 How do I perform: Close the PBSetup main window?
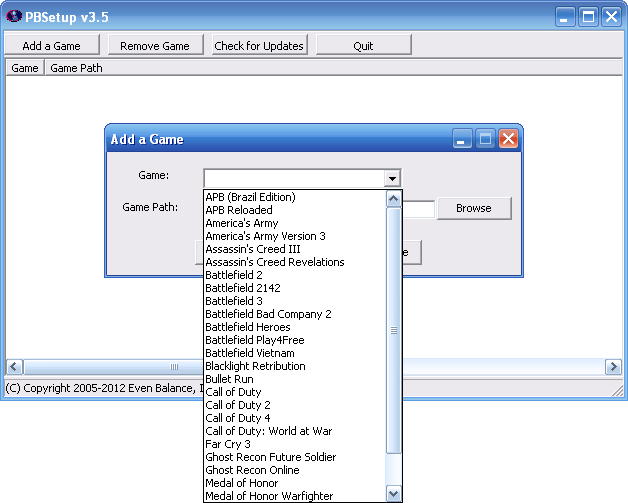(x=611, y=17)
